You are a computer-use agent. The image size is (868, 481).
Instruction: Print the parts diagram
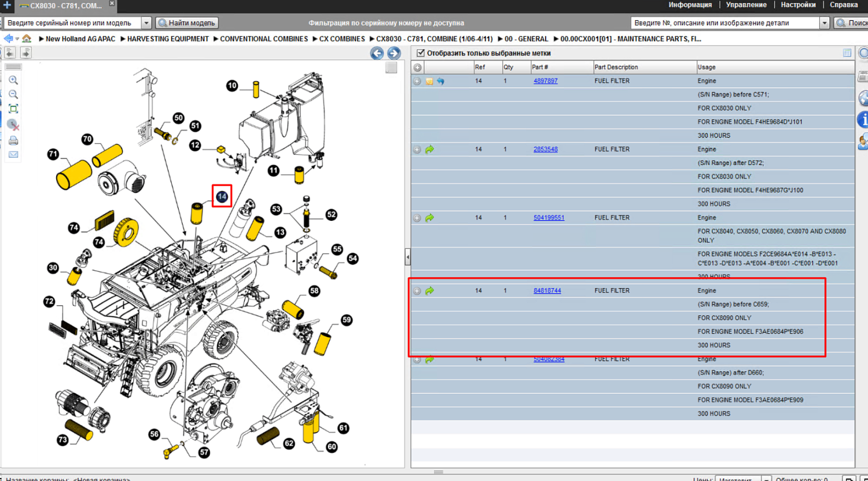(13, 140)
